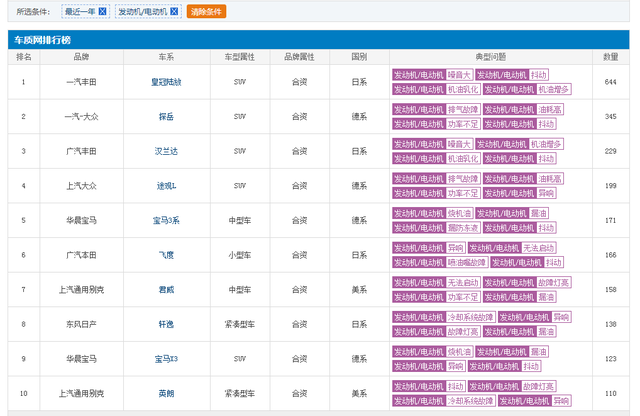
Task: Open the 宝马X3 car series link
Action: pyautogui.click(x=166, y=358)
